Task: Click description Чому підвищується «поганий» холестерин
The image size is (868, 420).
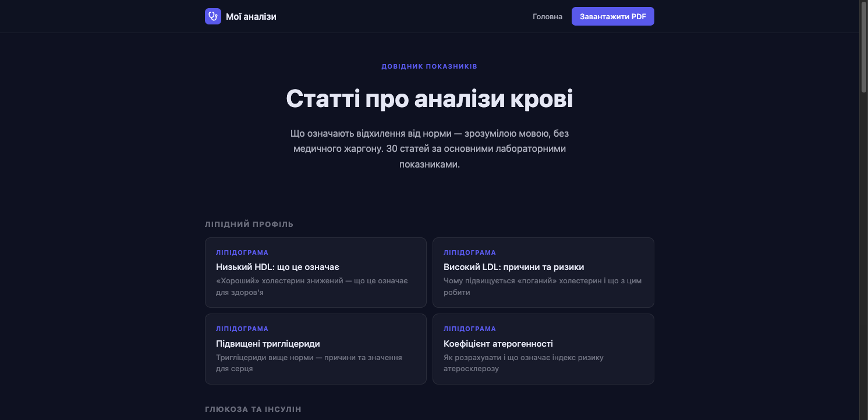Action: pos(543,286)
